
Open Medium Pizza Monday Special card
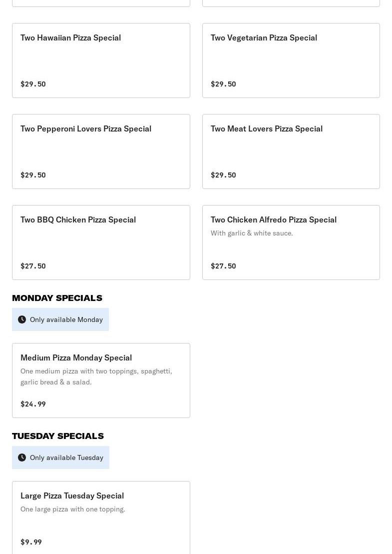tap(76, 357)
